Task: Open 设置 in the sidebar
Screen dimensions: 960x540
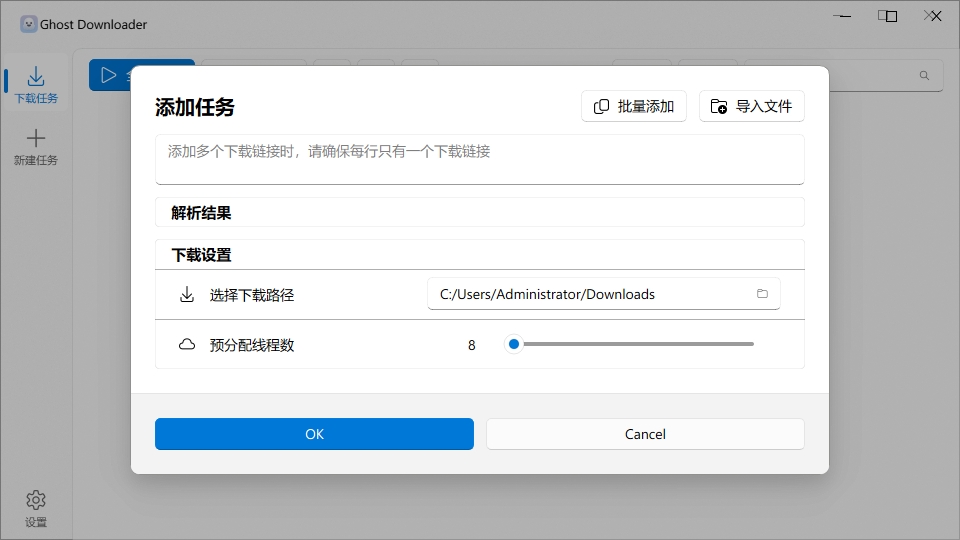Action: coord(36,509)
